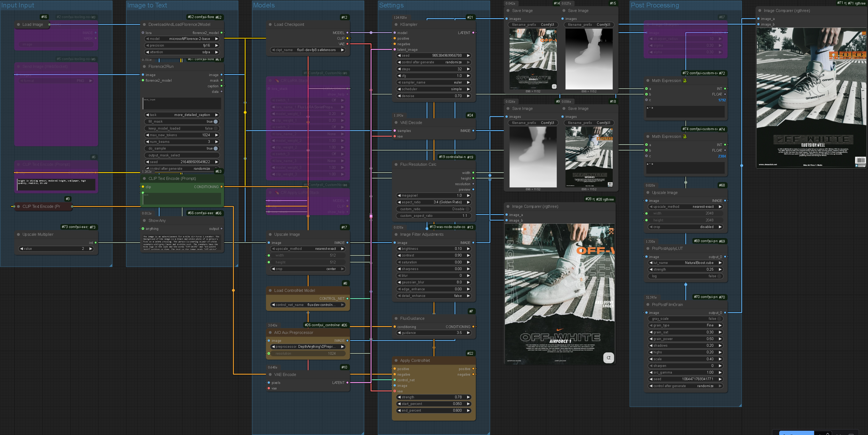Open the scheduler simple dropdown

click(x=433, y=89)
